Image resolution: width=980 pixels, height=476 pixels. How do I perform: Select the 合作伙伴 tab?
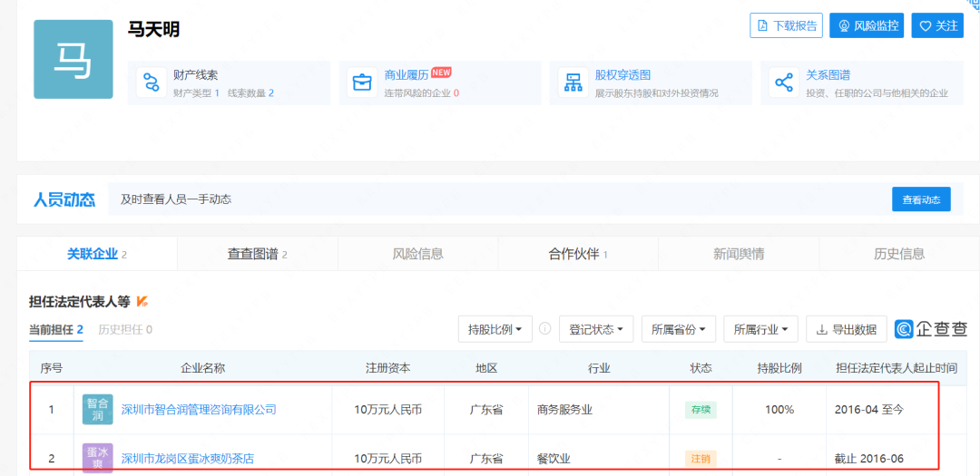coord(578,254)
